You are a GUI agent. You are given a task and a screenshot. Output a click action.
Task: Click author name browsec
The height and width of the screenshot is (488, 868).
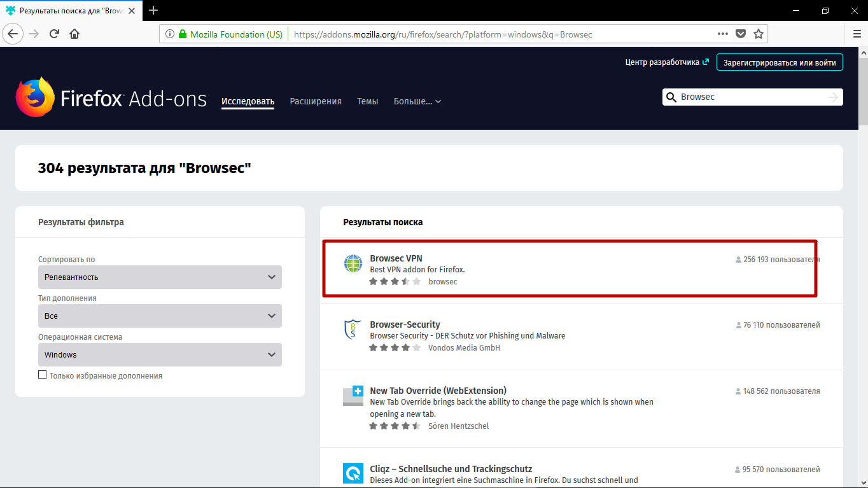click(443, 281)
